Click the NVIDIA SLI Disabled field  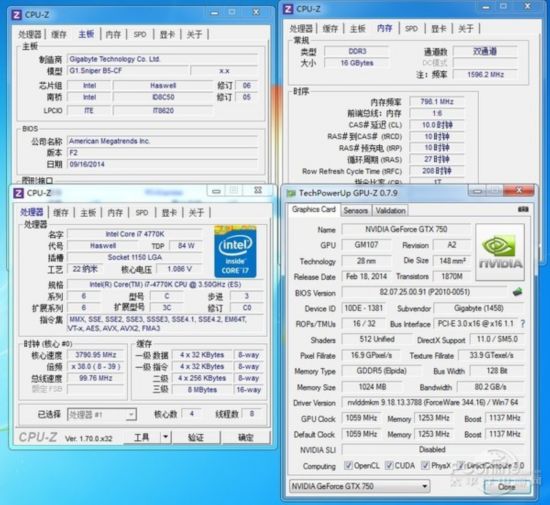point(433,449)
